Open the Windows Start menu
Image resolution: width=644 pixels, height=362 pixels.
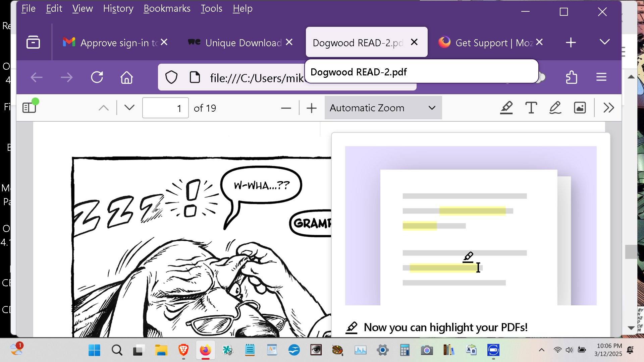(94, 350)
